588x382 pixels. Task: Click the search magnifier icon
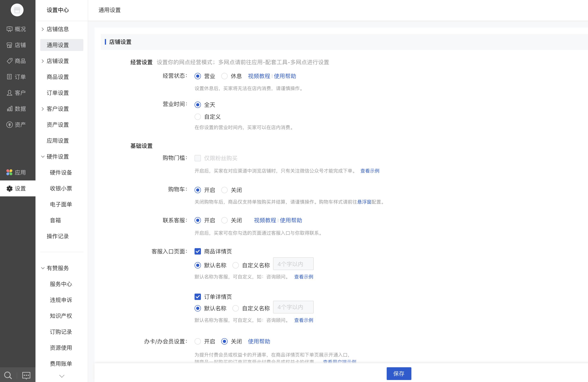click(8, 375)
